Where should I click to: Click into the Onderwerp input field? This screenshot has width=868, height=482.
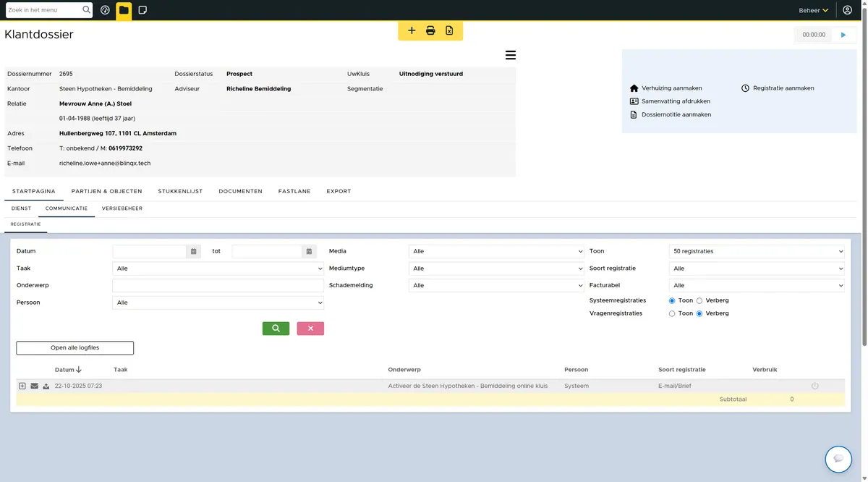click(218, 285)
